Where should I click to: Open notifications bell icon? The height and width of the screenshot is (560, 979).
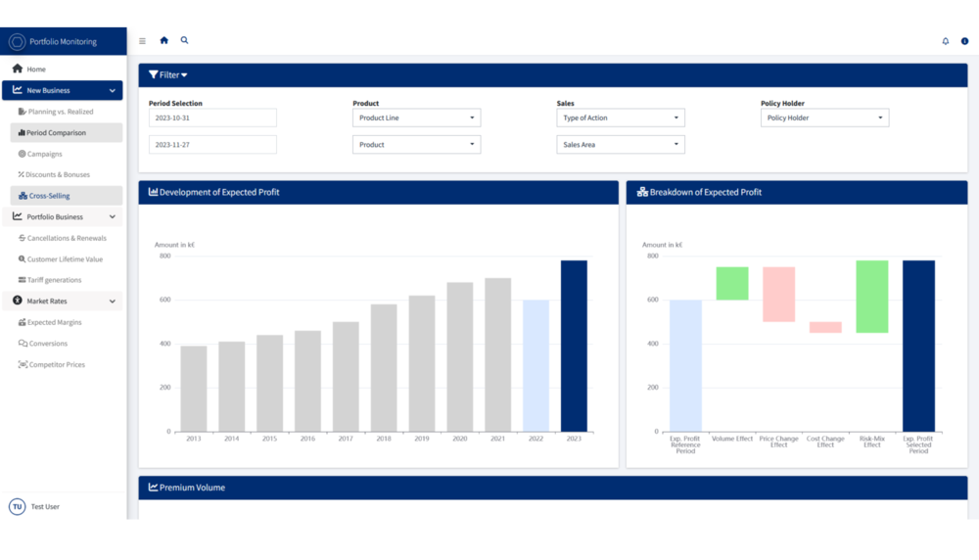pos(946,41)
